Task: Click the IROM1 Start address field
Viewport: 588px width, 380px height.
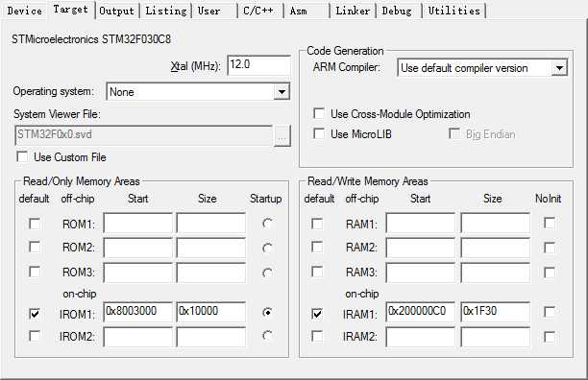Action: (138, 312)
